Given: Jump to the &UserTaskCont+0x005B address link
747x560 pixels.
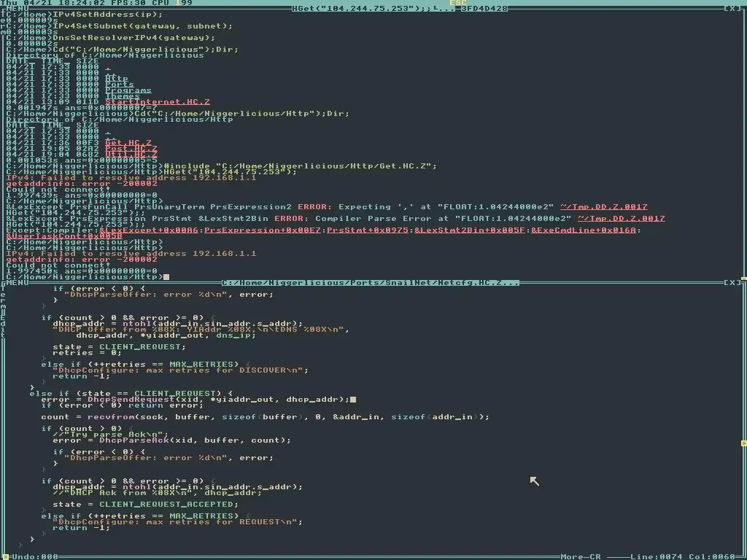Looking at the screenshot, I should (x=64, y=236).
